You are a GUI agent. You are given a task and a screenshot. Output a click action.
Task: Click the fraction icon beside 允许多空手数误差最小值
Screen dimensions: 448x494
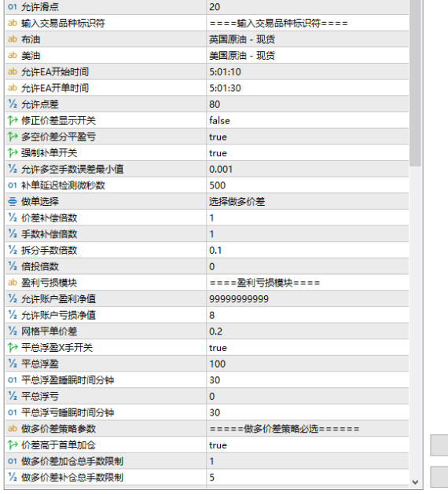[13, 169]
